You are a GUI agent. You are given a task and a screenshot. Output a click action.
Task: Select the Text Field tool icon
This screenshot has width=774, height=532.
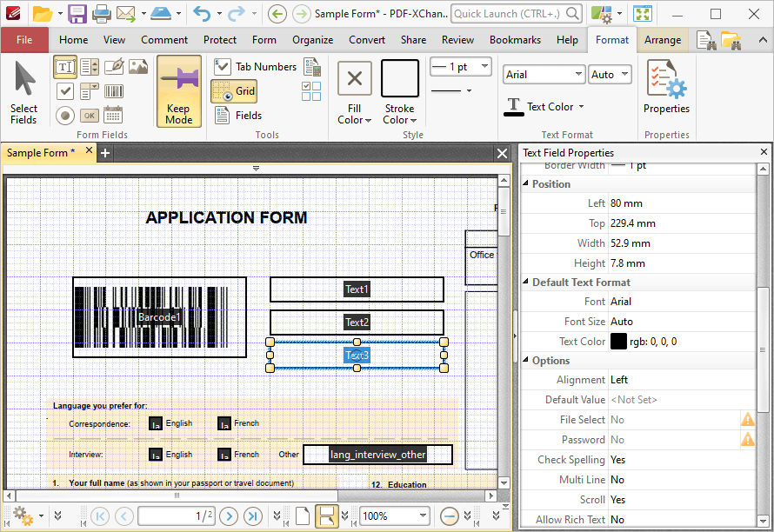[65, 67]
